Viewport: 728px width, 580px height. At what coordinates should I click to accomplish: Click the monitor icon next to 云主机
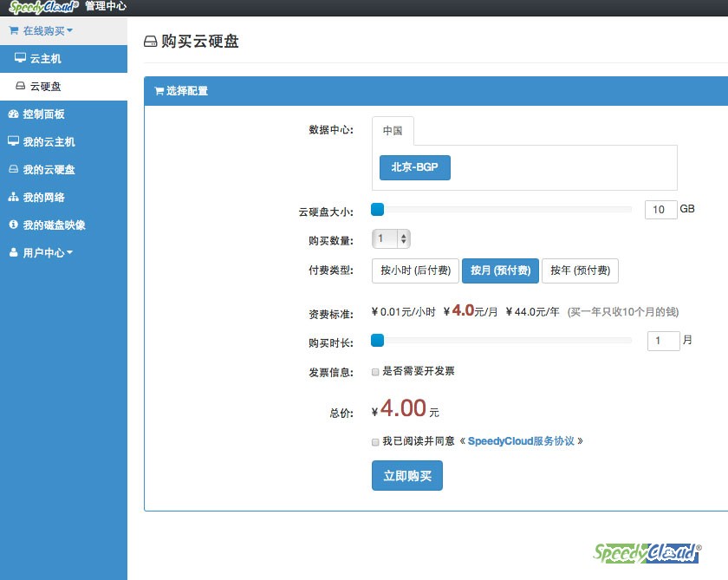(20, 57)
